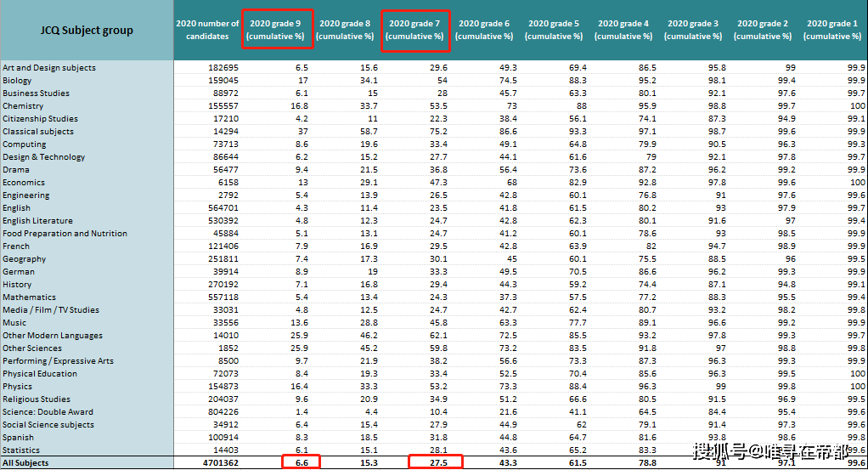Click All Subjects grade 4 value 78.8
Image resolution: width=868 pixels, height=470 pixels.
coord(647,463)
